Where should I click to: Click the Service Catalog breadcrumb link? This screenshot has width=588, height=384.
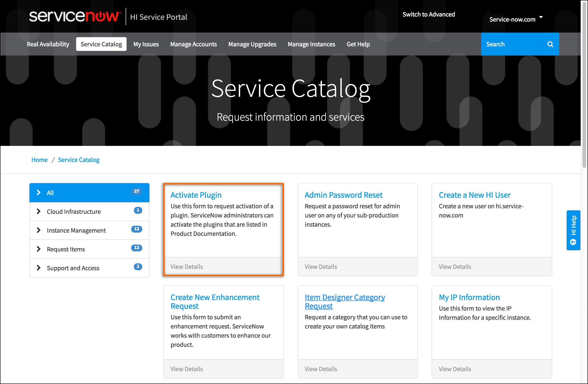(x=79, y=160)
